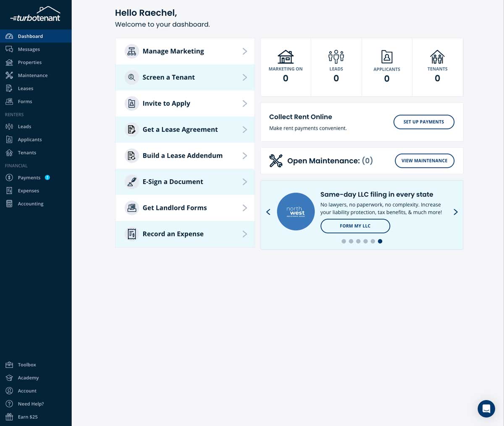Open the Messages section in the sidebar
Viewport: 504px width, 426px height.
29,49
